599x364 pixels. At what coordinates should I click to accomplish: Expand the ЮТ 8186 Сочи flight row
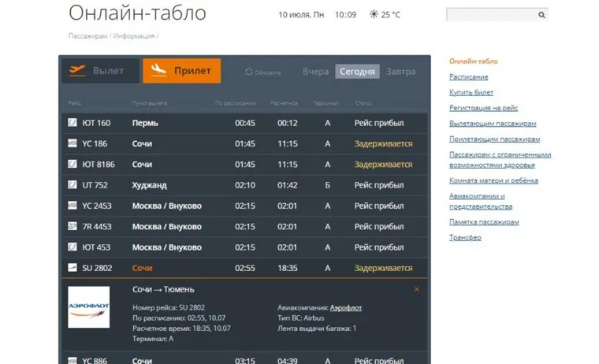244,165
